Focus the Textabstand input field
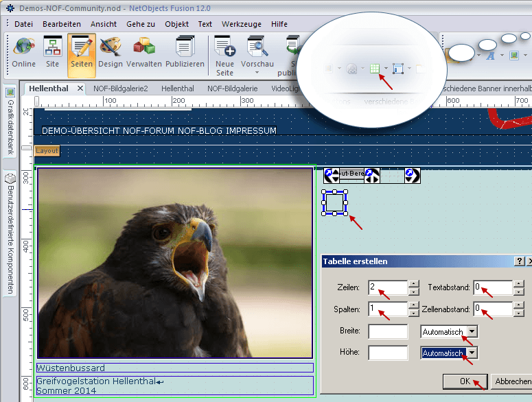 pyautogui.click(x=494, y=287)
